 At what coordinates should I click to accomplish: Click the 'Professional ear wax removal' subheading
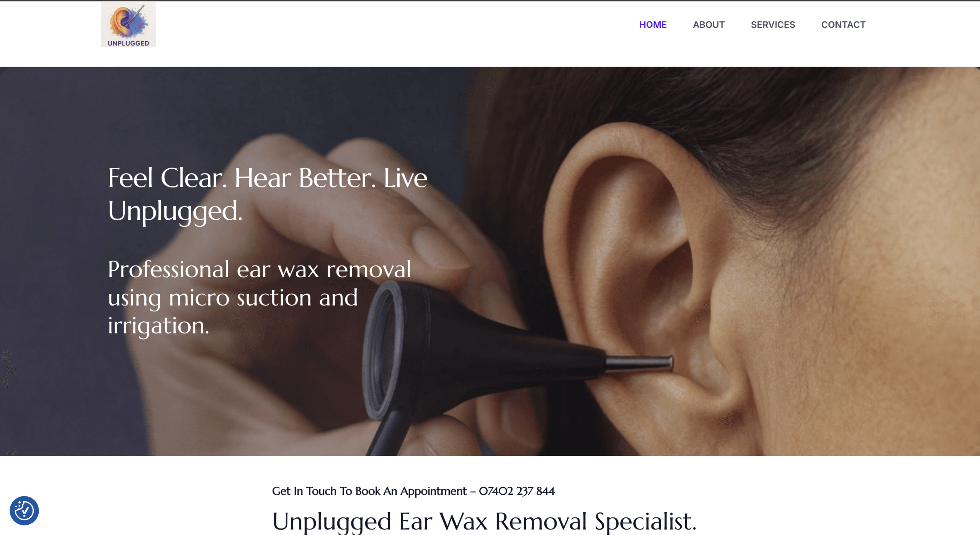pyautogui.click(x=260, y=269)
